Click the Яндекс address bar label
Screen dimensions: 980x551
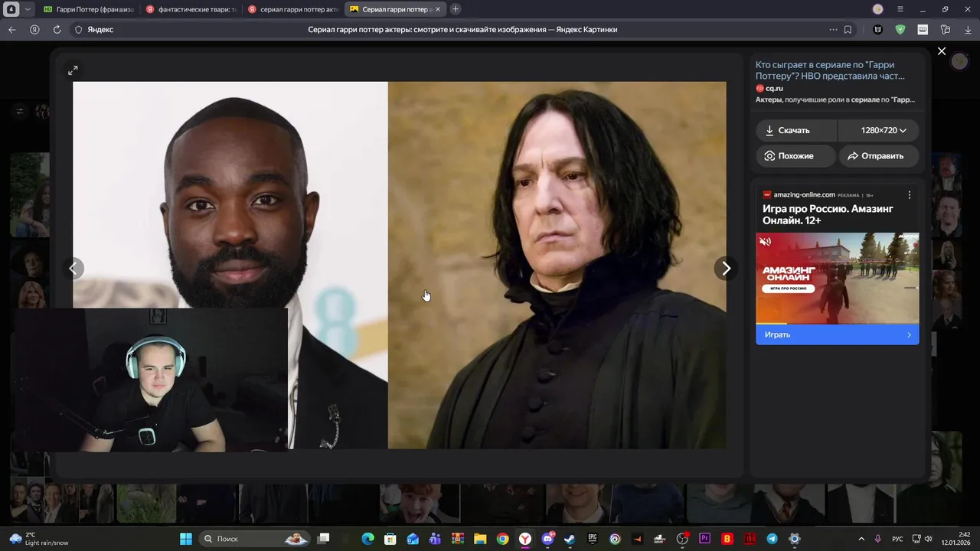100,30
